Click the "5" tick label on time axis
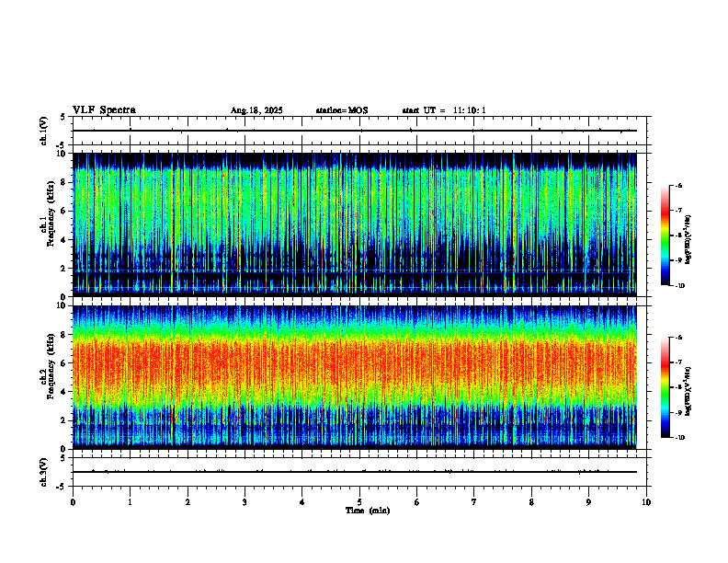Screen dimensions: 728x563 click(x=359, y=502)
